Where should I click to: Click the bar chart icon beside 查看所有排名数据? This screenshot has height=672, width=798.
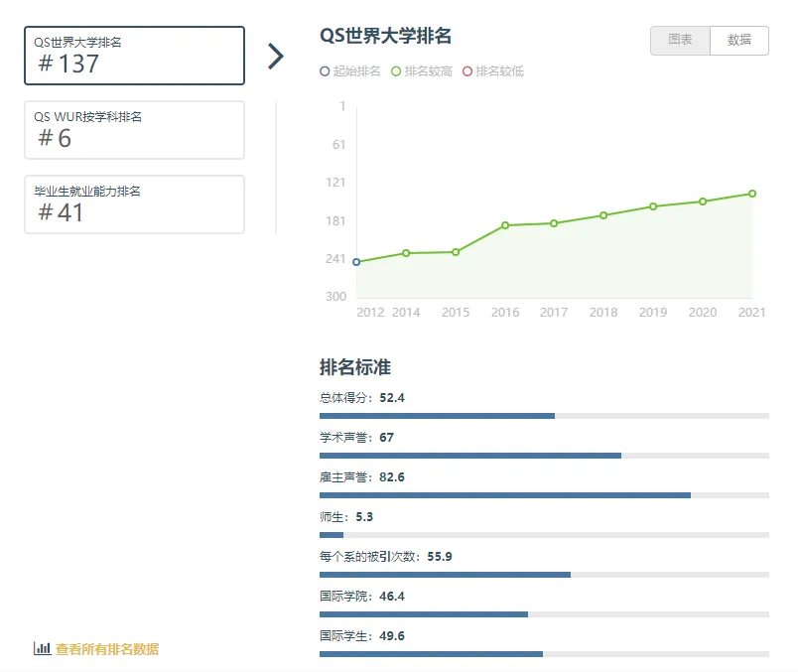click(x=43, y=648)
